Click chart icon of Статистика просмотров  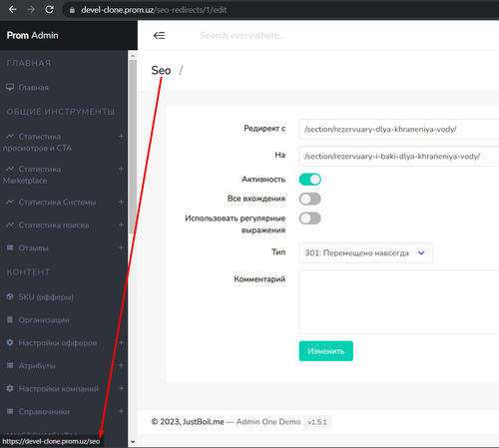click(x=10, y=136)
